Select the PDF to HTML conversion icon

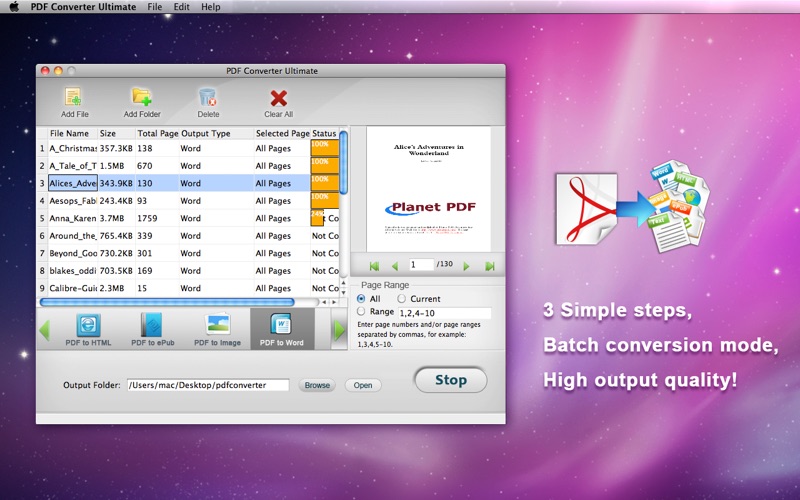click(88, 325)
